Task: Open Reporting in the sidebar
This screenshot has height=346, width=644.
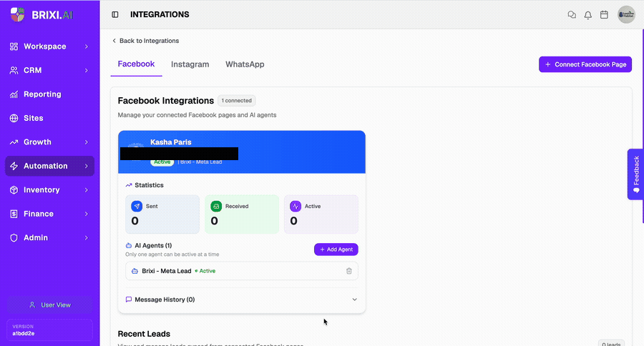Action: pos(49,94)
